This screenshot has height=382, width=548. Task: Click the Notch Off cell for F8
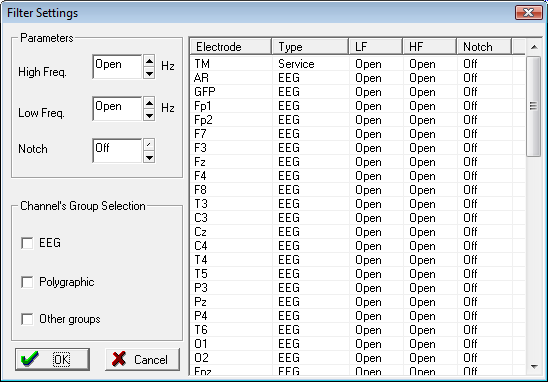tap(470, 190)
